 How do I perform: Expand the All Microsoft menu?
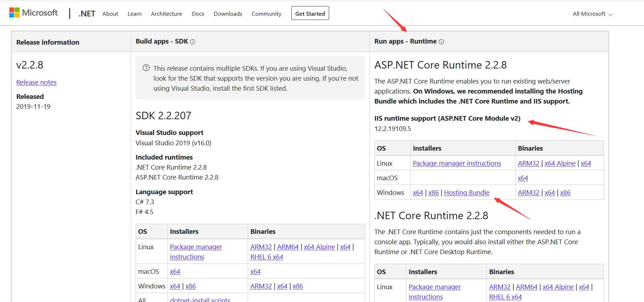593,14
